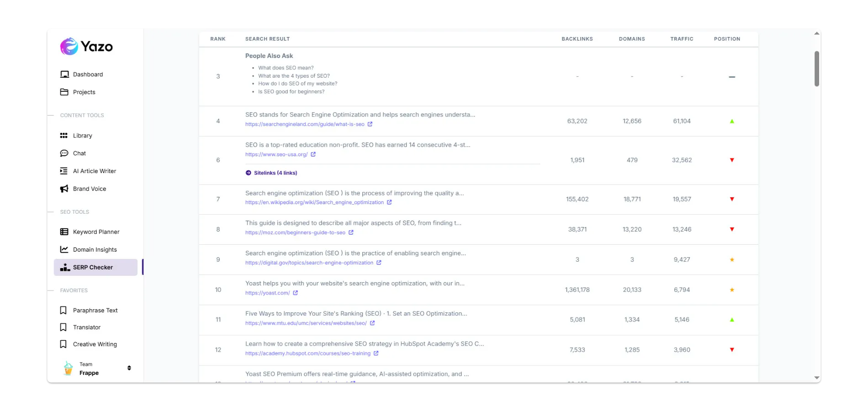Screen dimensions: 868x411
Task: Open external link icon for moz.com URL
Action: pos(351,232)
